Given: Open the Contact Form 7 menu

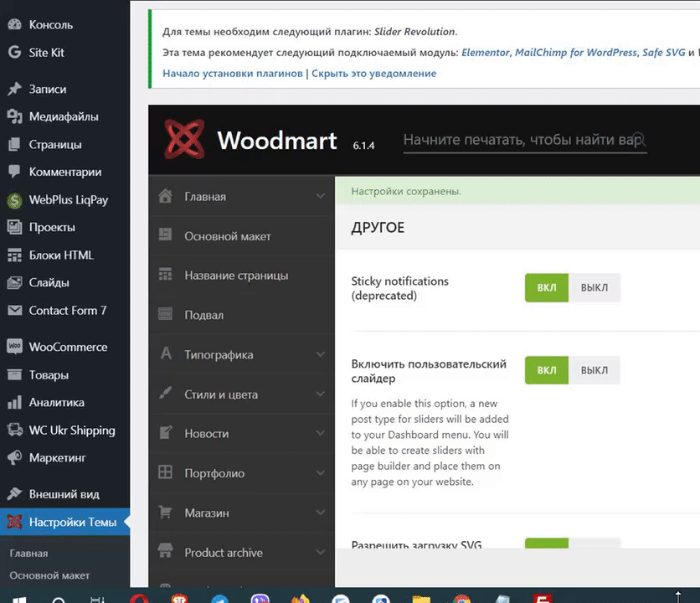Looking at the screenshot, I should 64,311.
